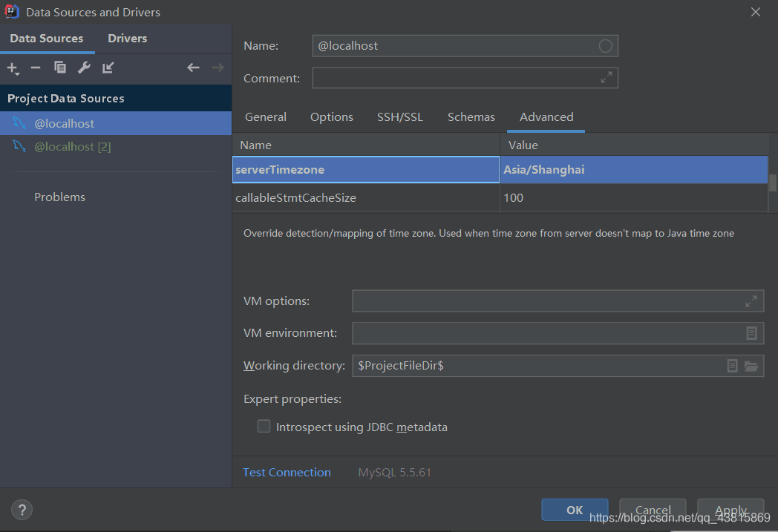Click the value 100 cell
Screen dimensions: 778x532
tap(634, 198)
